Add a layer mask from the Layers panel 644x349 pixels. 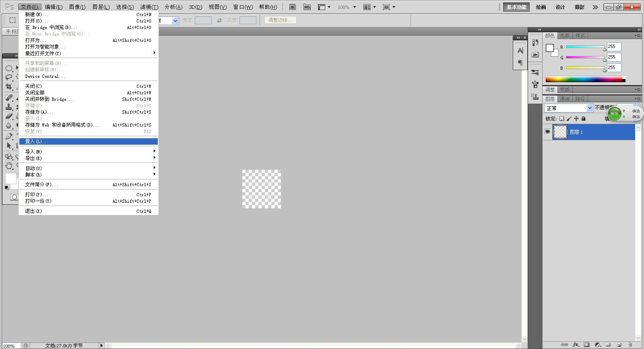click(x=586, y=345)
